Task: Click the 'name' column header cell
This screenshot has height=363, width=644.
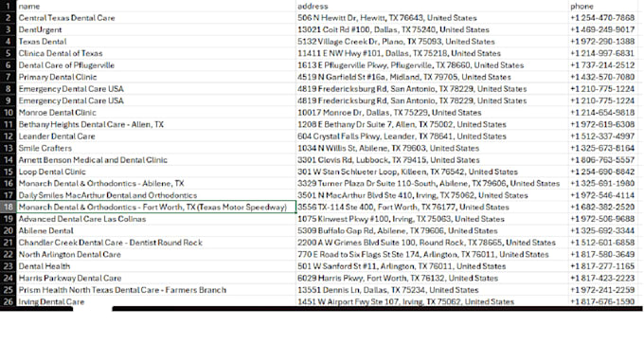Action: (x=155, y=6)
